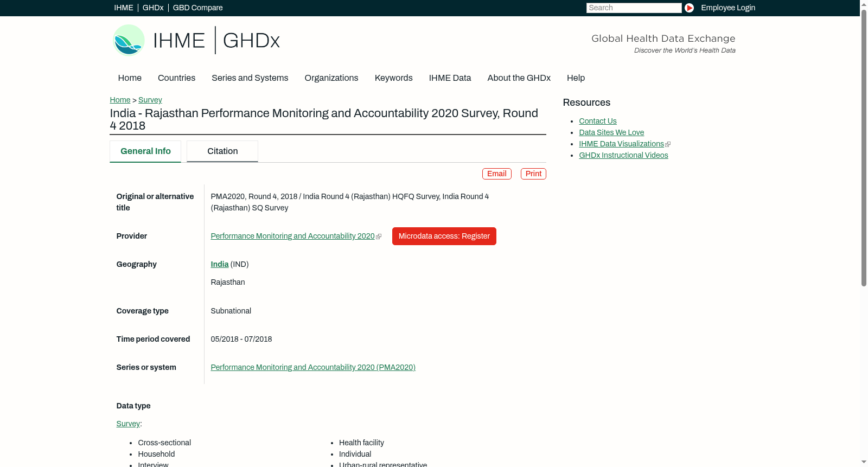
Task: Click the Search input field
Action: point(634,8)
